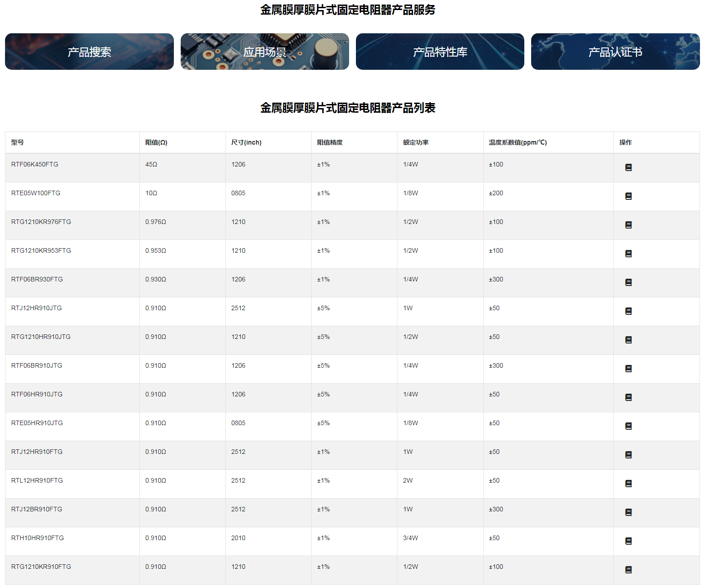The image size is (705, 588).
Task: Click the 额定功率 column header
Action: pyautogui.click(x=416, y=142)
